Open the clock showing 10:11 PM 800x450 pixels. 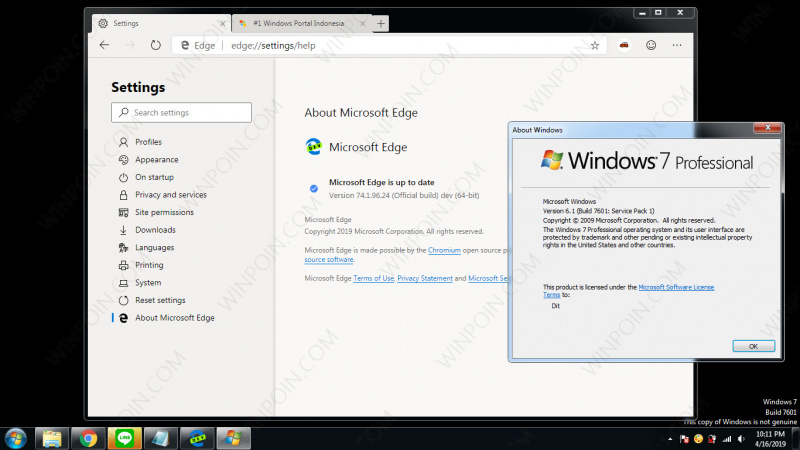[x=770, y=439]
